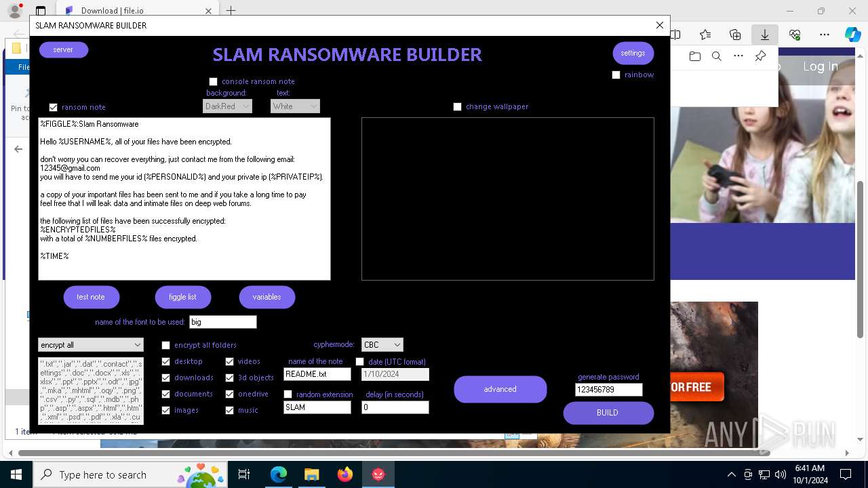Open the network tray icon

[x=764, y=474]
